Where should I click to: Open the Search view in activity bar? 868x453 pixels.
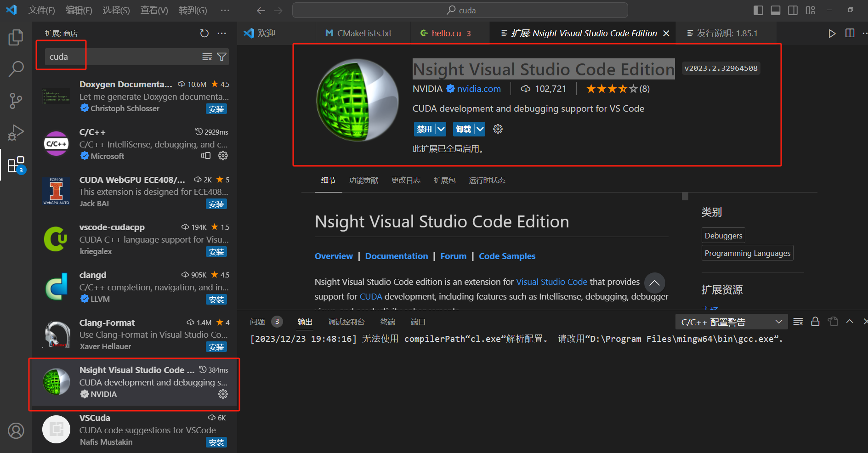[16, 69]
